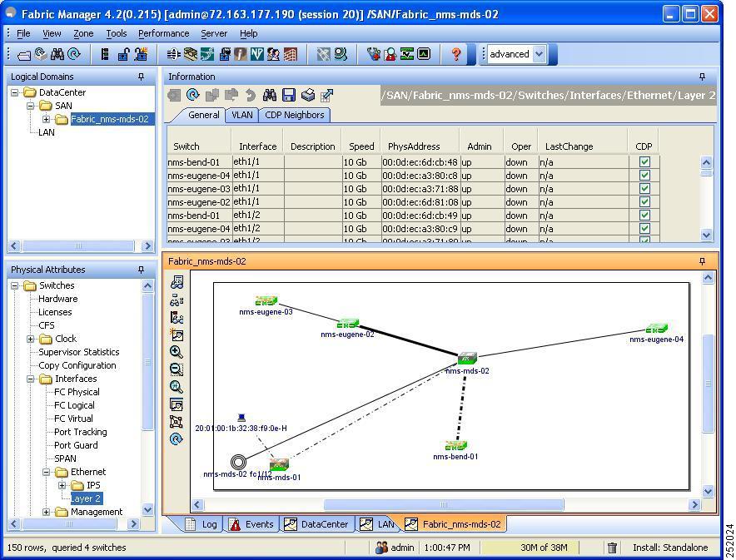Select the nms-bend-01 switch icon on map
The height and width of the screenshot is (560, 736).
point(455,445)
